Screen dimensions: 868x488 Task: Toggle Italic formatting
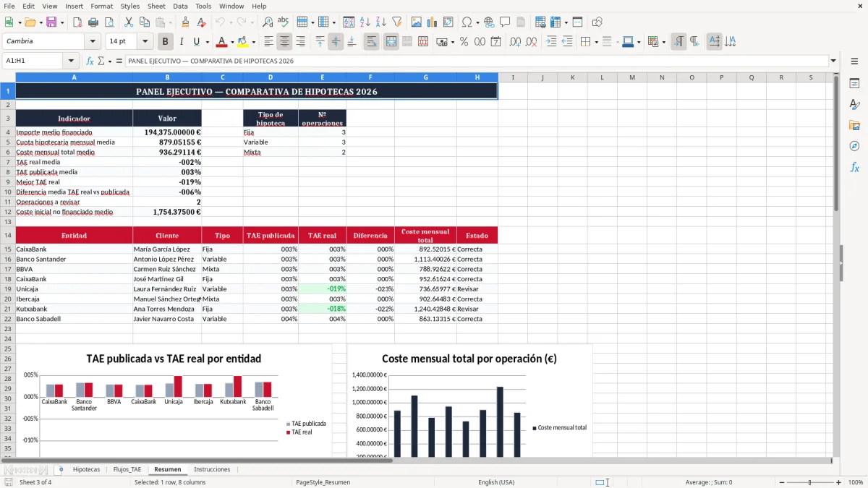(181, 42)
